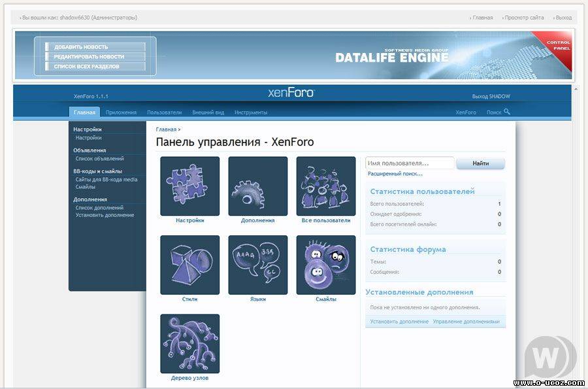Click the Статистика форума heading
Screen dimensions: 588x389
[408, 250]
